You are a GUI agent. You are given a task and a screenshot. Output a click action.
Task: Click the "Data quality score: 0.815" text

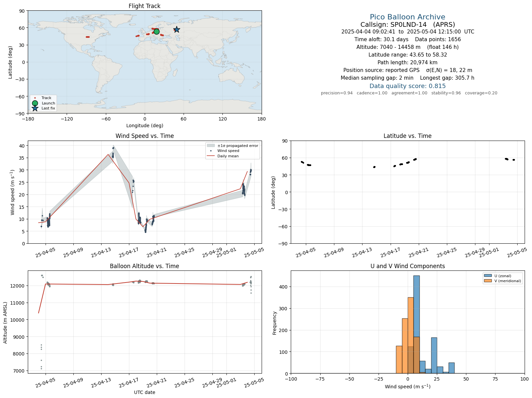[x=407, y=86]
